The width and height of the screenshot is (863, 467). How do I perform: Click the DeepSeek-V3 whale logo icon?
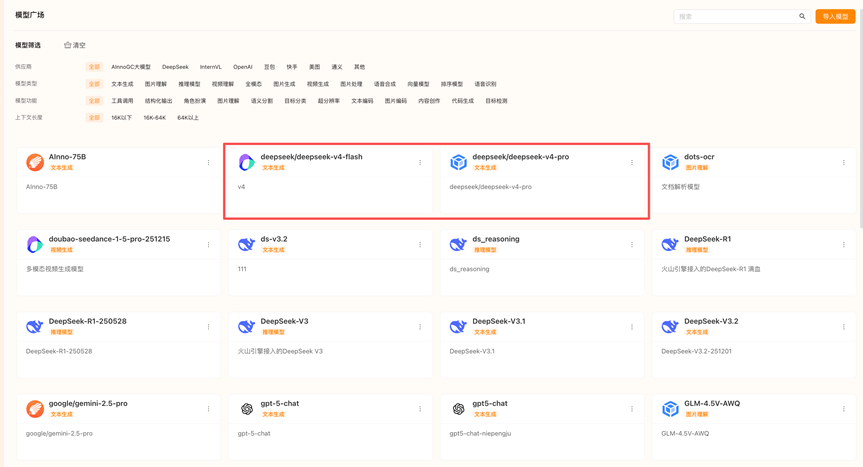247,327
